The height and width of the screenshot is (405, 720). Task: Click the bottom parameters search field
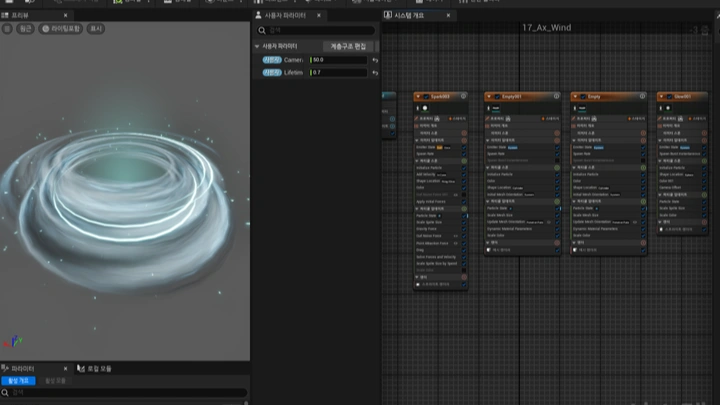125,392
